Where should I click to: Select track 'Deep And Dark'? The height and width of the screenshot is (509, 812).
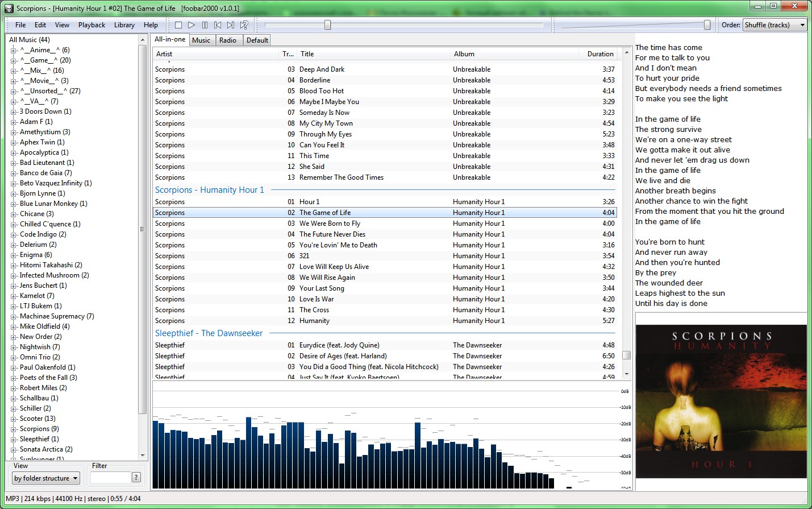pyautogui.click(x=385, y=69)
